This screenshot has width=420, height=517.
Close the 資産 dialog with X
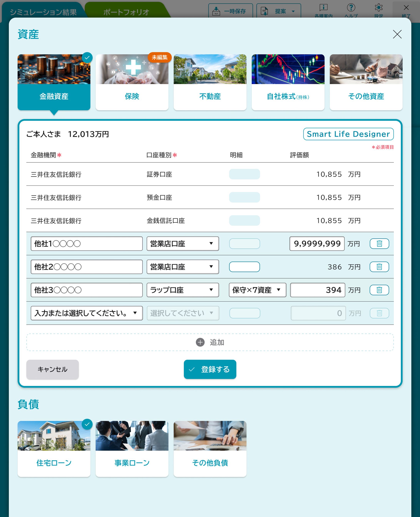click(397, 34)
